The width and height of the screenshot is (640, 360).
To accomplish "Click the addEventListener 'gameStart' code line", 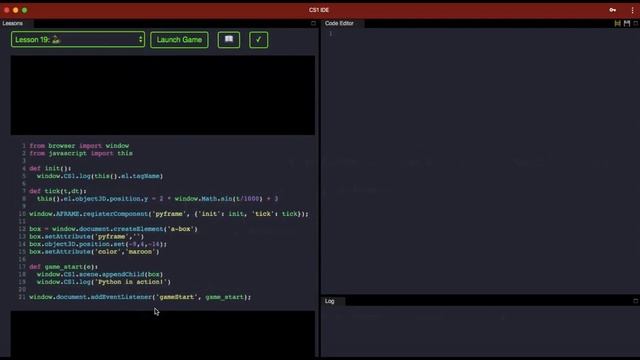I will 140,297.
